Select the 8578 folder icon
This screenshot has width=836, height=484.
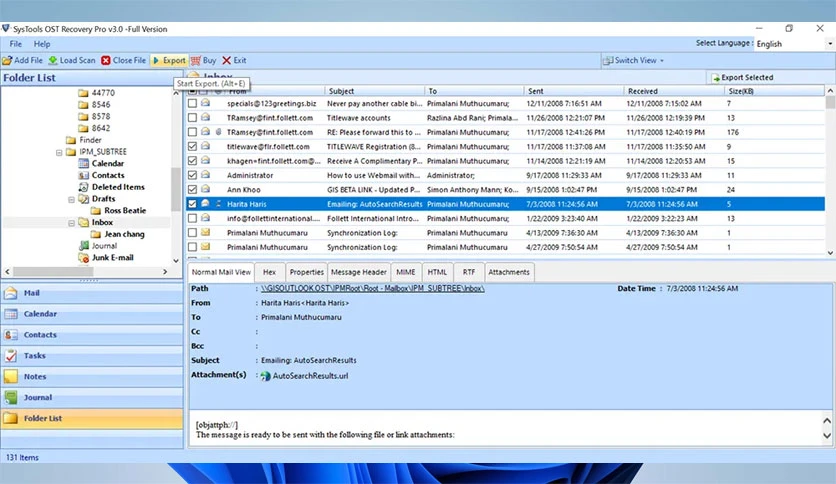coord(83,116)
